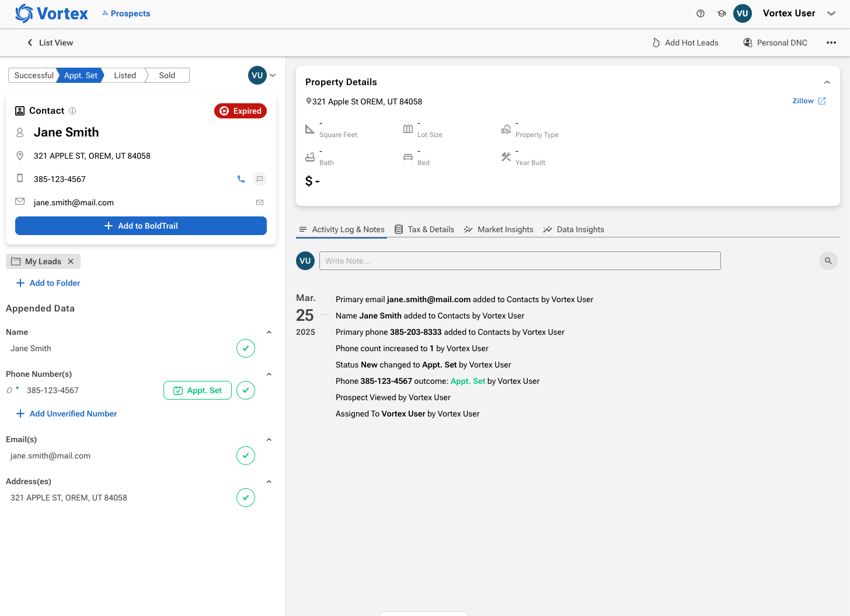
Task: Switch to Tax & Details tab
Action: (424, 229)
